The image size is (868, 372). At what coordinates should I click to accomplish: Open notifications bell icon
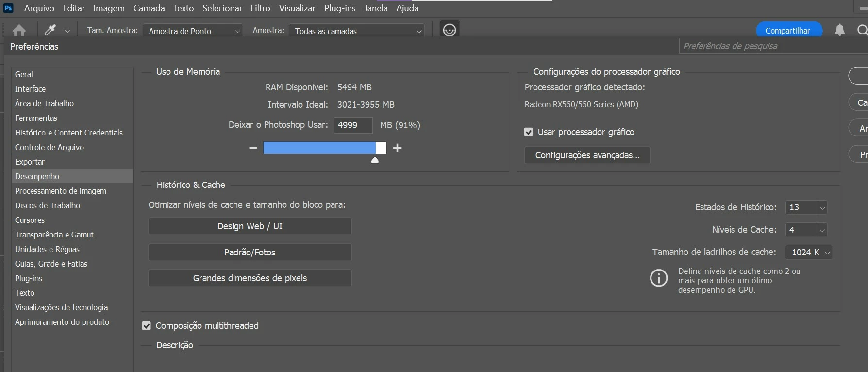pyautogui.click(x=839, y=30)
